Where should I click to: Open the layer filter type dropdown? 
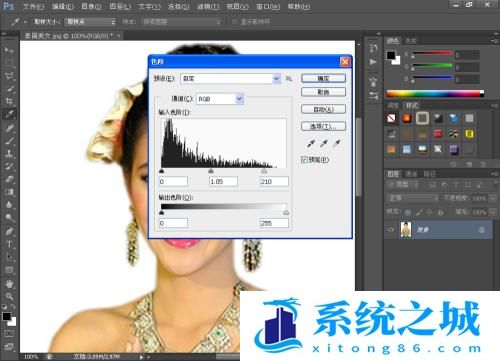[x=402, y=184]
